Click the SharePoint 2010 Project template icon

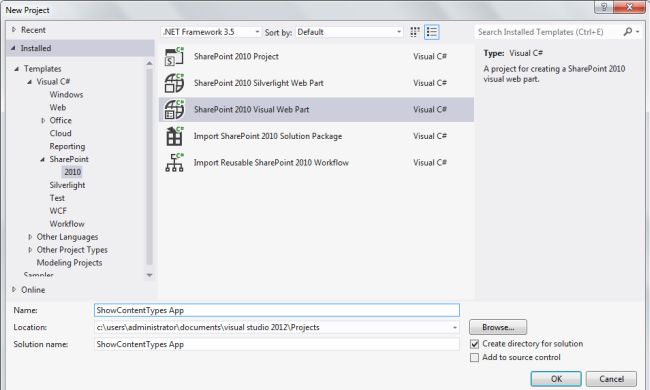pos(174,56)
